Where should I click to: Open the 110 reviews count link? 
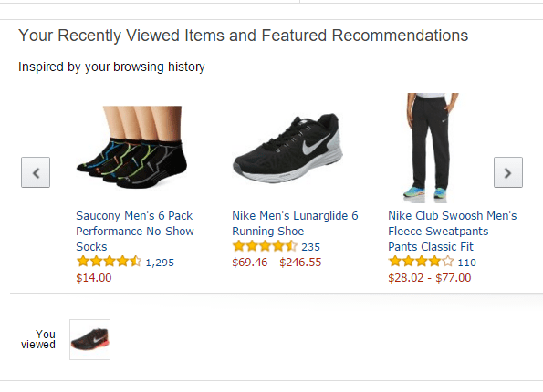click(x=467, y=263)
